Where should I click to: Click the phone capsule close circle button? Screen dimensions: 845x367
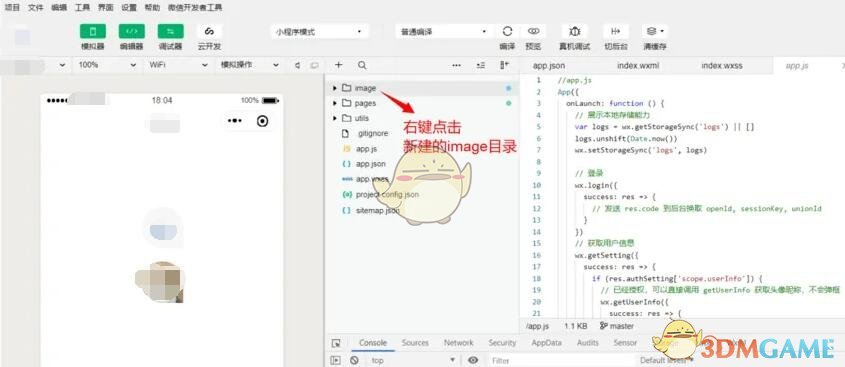click(x=262, y=121)
